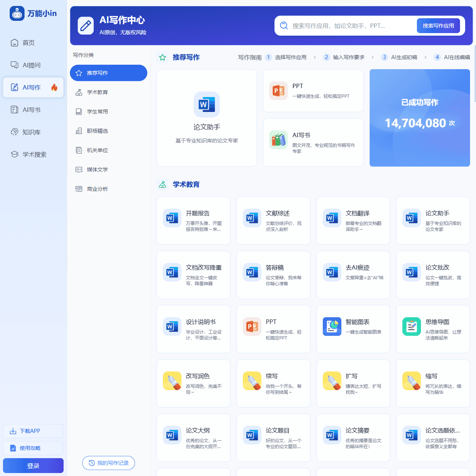Open the 首页 home menu item
The image size is (476, 476).
coord(29,43)
